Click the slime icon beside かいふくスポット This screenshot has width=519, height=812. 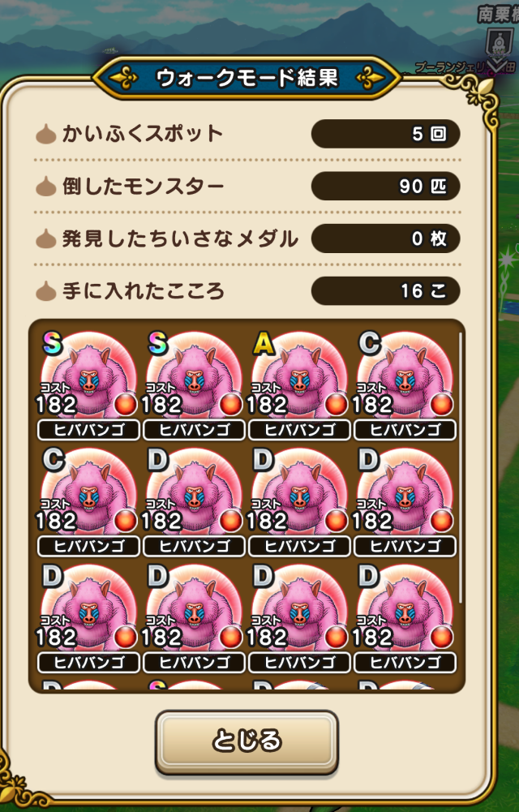tap(45, 134)
